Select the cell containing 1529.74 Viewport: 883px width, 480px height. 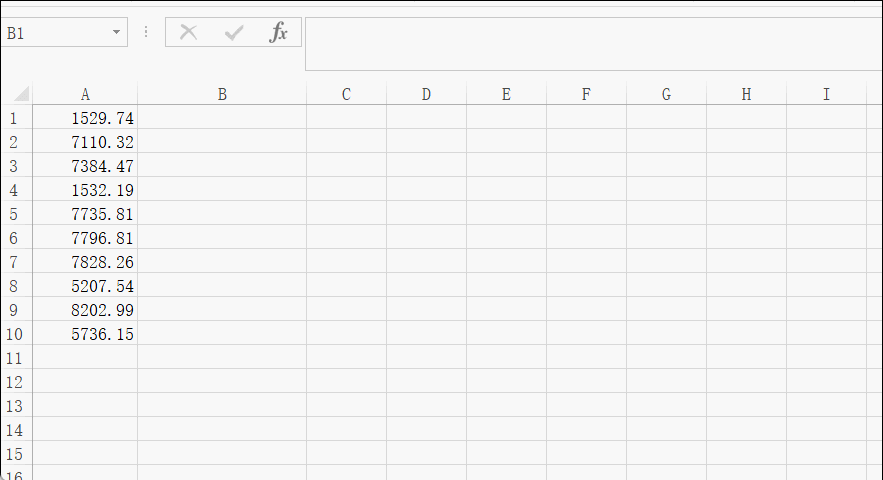85,118
